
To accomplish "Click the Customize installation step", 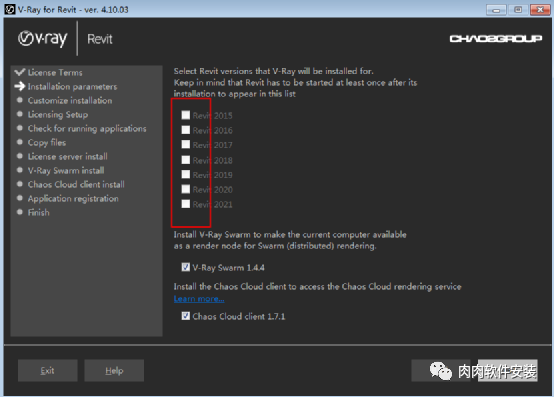I will point(70,101).
